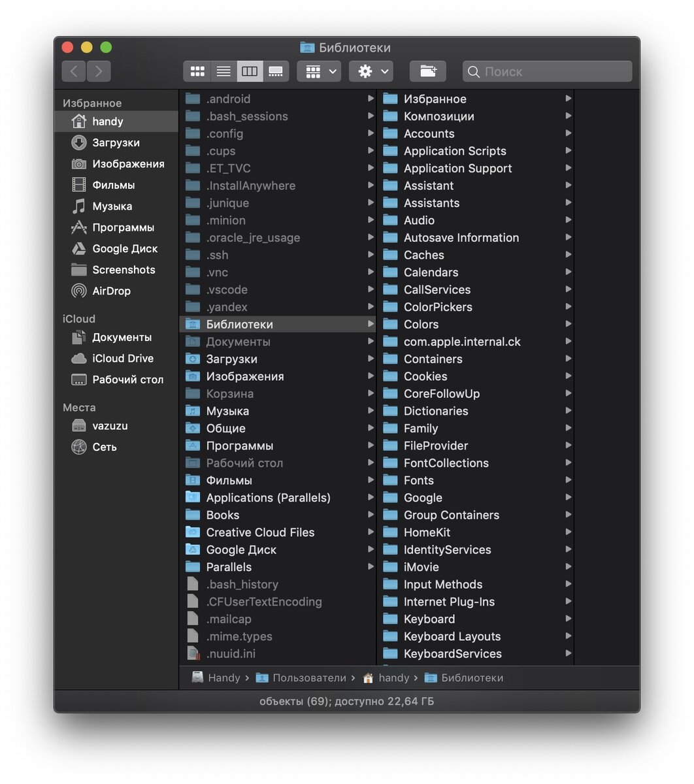This screenshot has width=694, height=784.
Task: Open handy home folder in sidebar
Action: pos(116,122)
